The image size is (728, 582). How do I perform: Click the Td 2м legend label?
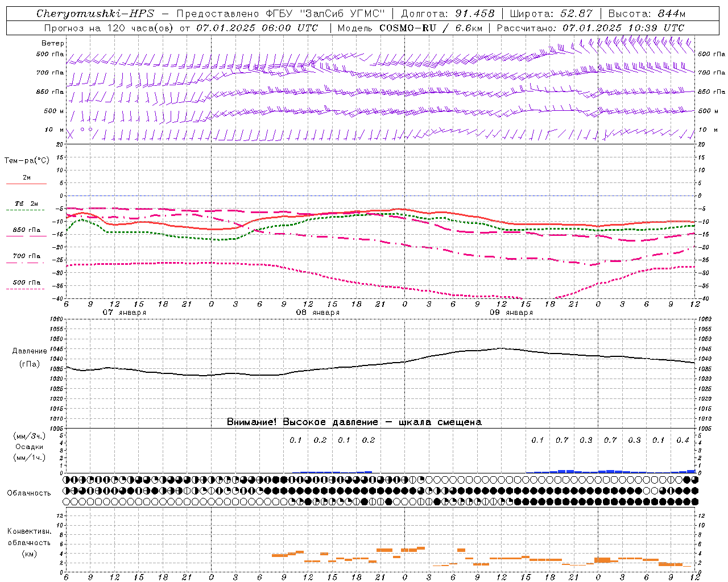[27, 203]
